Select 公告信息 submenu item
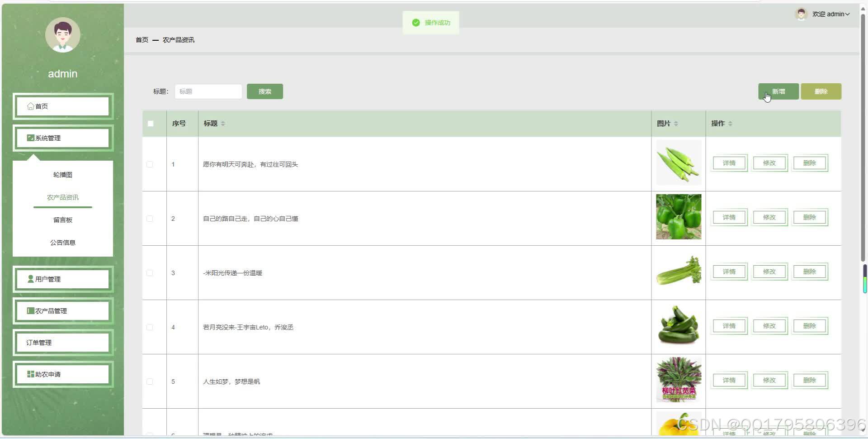The image size is (868, 439). point(63,243)
